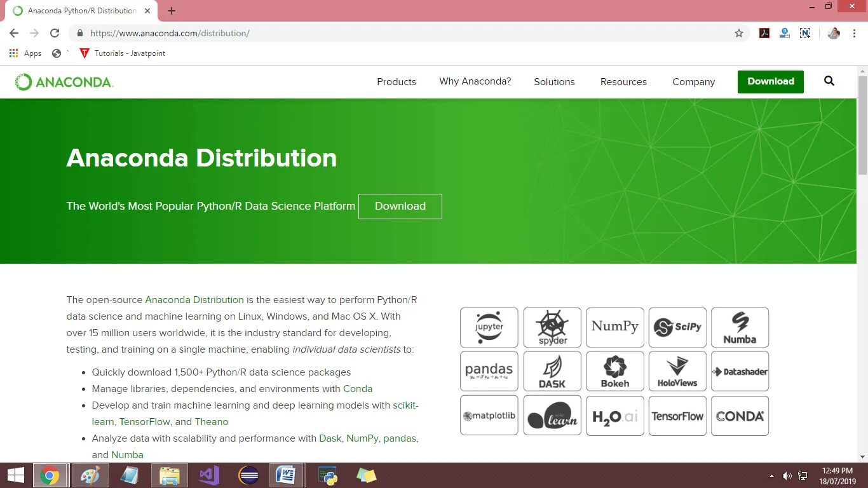868x488 pixels.
Task: Open Python IDLE from the taskbar
Action: [327, 475]
